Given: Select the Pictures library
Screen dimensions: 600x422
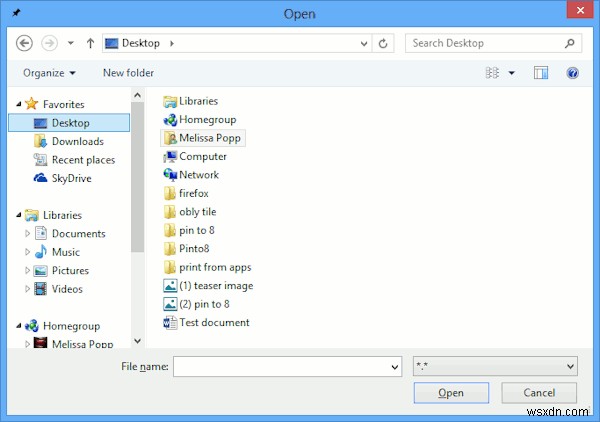Looking at the screenshot, I should (70, 270).
